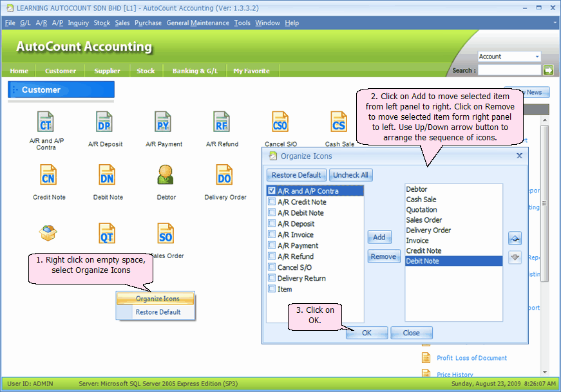Open the Credit Note icon

(48, 174)
